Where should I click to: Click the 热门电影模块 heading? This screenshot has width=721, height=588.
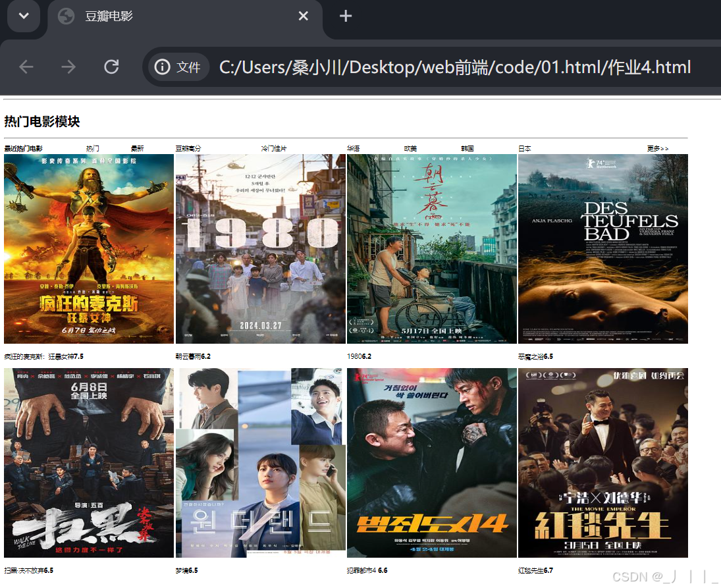pyautogui.click(x=42, y=122)
